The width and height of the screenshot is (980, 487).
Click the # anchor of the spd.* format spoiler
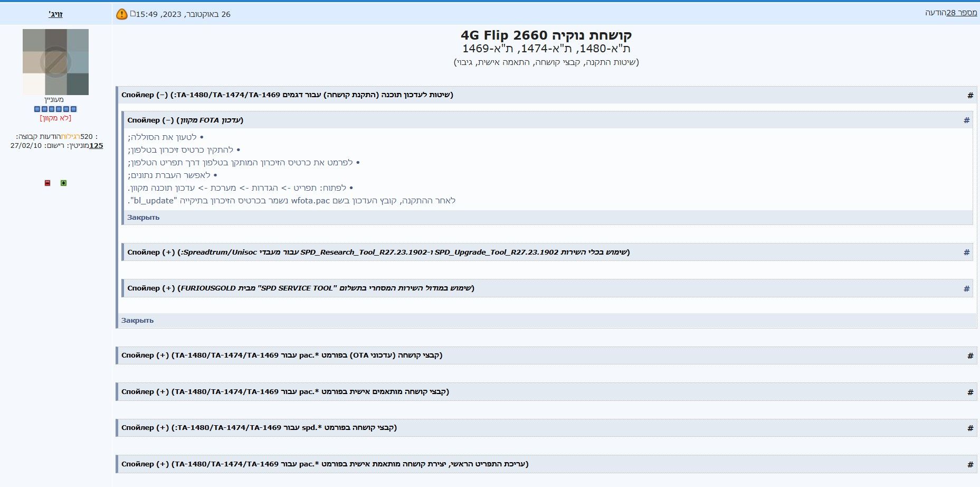(x=970, y=428)
